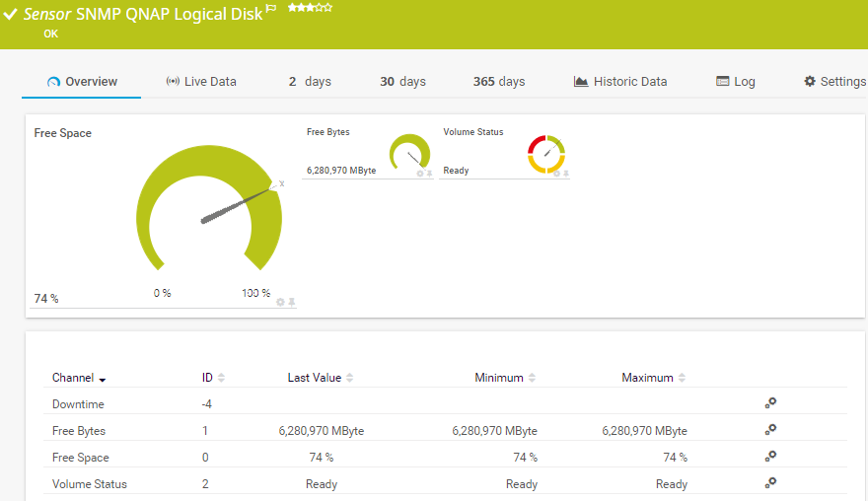
Task: Sort table by ID column arrows
Action: click(x=221, y=378)
